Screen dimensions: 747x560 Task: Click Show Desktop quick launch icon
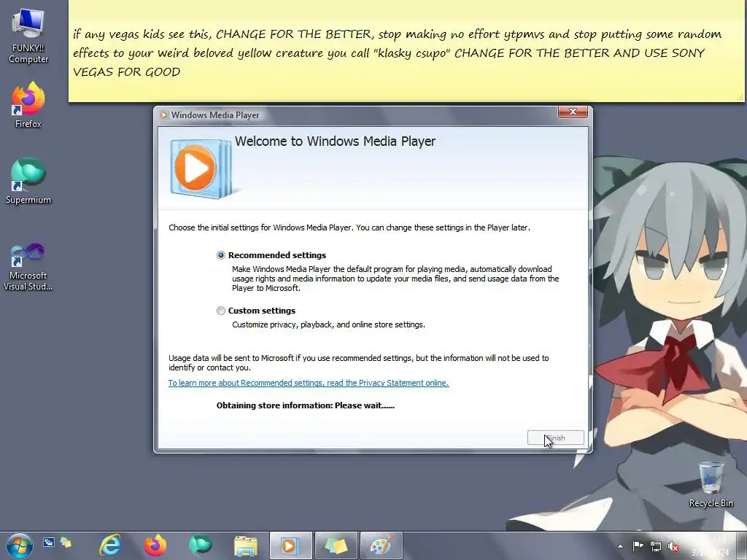(x=49, y=542)
